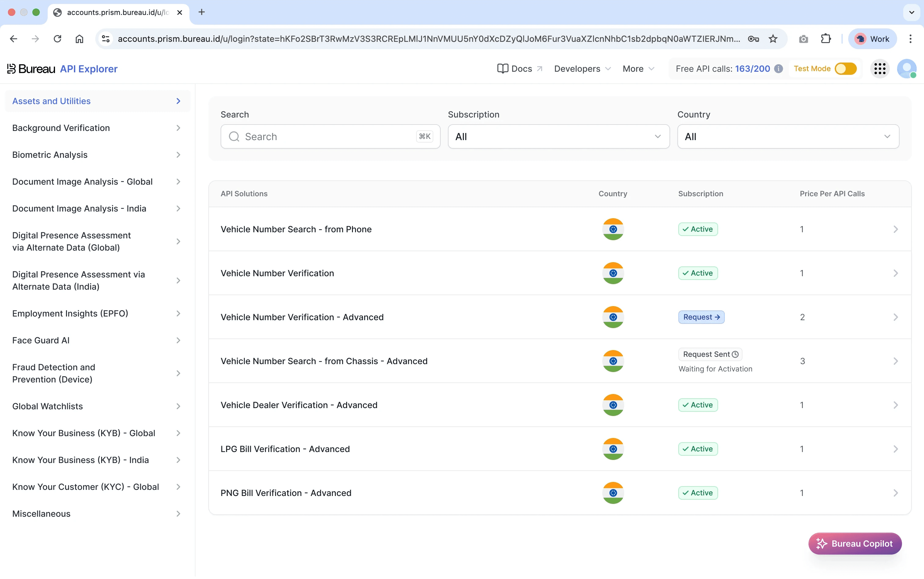Open the Country filter dropdown
924x579 pixels.
[788, 137]
